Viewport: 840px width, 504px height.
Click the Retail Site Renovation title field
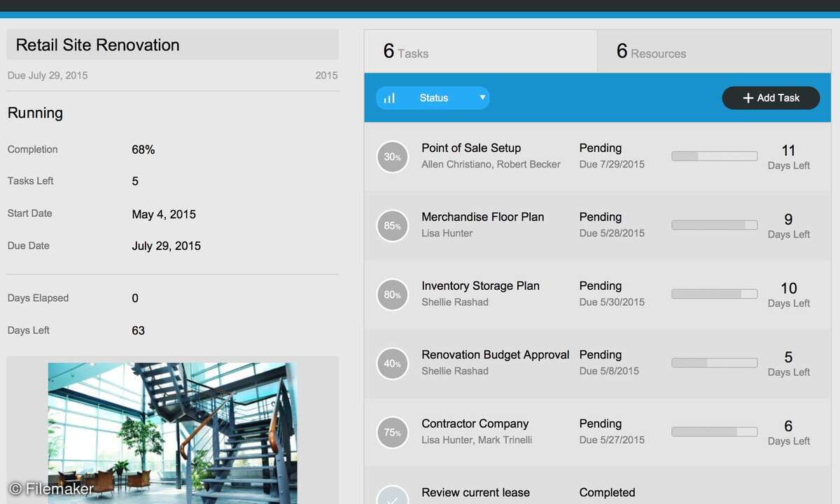172,45
